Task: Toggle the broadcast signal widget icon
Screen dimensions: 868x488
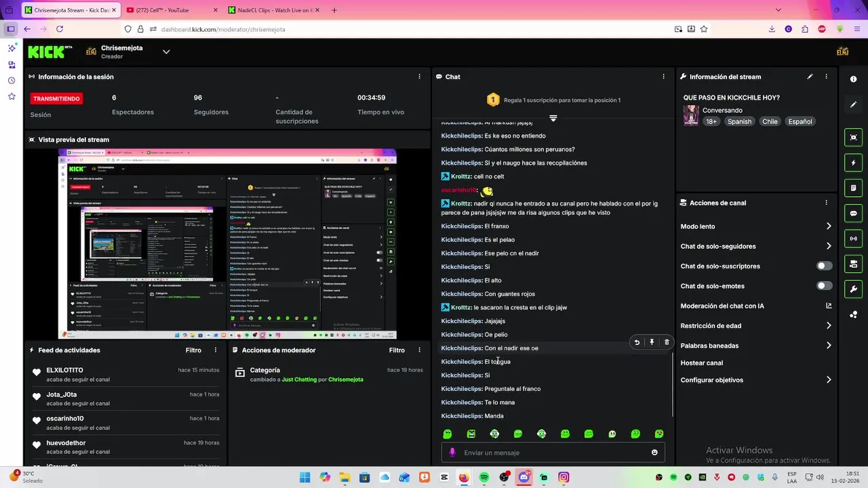Action: pos(853,239)
